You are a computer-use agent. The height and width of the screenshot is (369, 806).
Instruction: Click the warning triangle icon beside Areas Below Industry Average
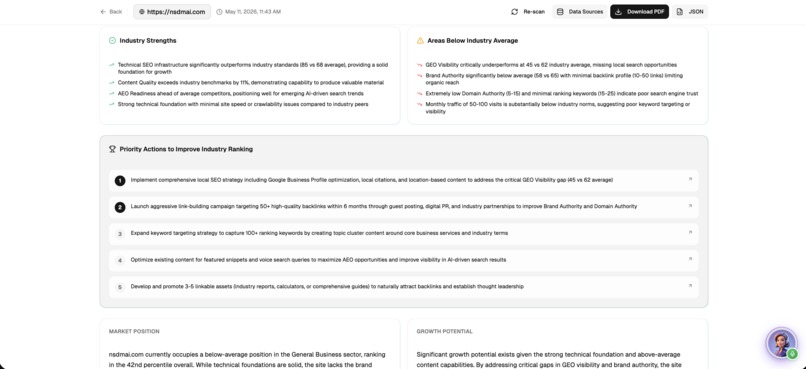tap(420, 41)
